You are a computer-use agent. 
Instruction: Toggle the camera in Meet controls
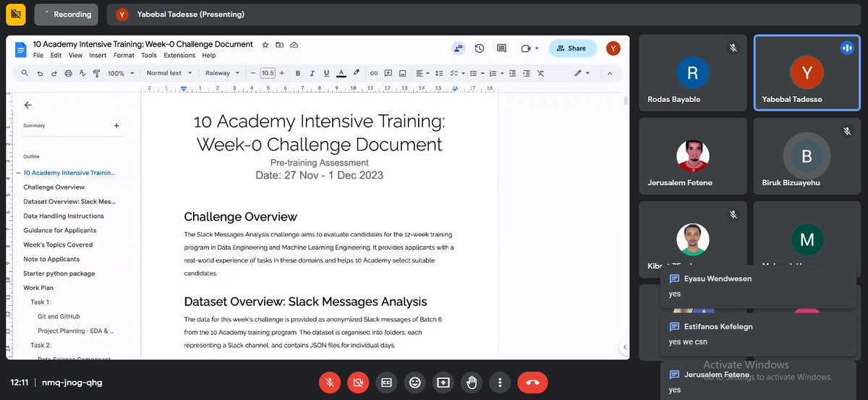pyautogui.click(x=357, y=383)
